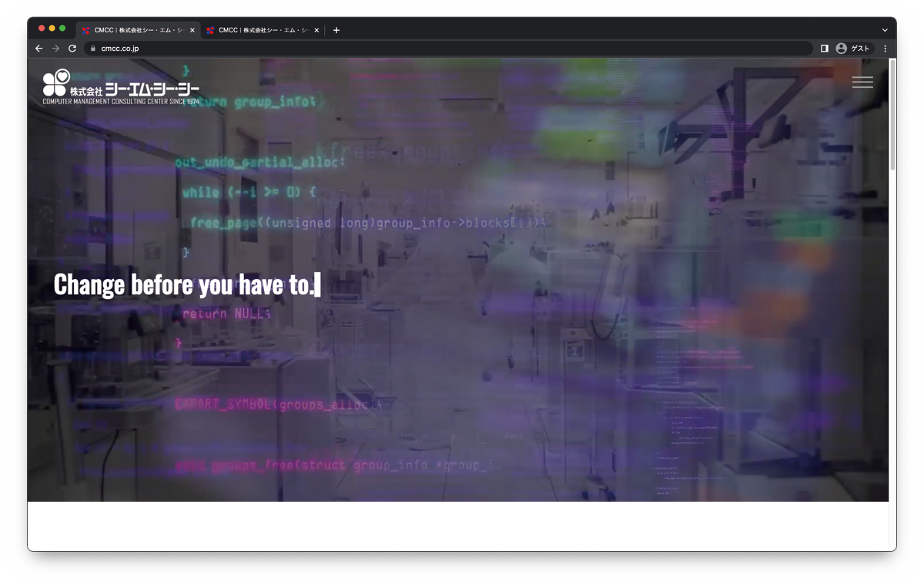Switch to the first CMCC tab
924x578 pixels.
click(135, 30)
